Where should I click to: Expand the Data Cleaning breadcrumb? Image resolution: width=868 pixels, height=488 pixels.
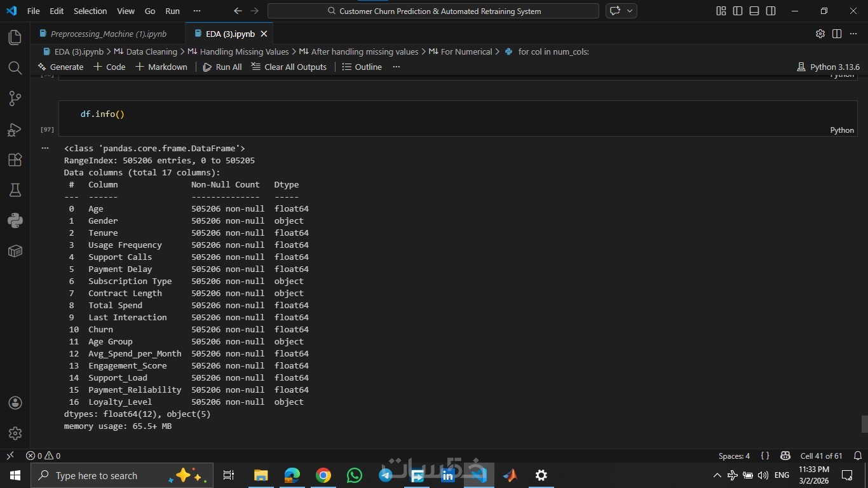146,51
